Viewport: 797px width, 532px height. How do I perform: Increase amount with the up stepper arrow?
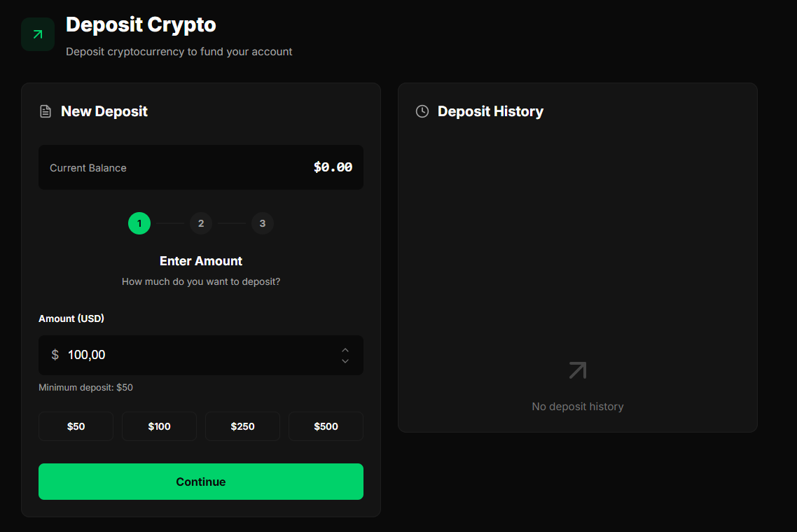pyautogui.click(x=345, y=350)
